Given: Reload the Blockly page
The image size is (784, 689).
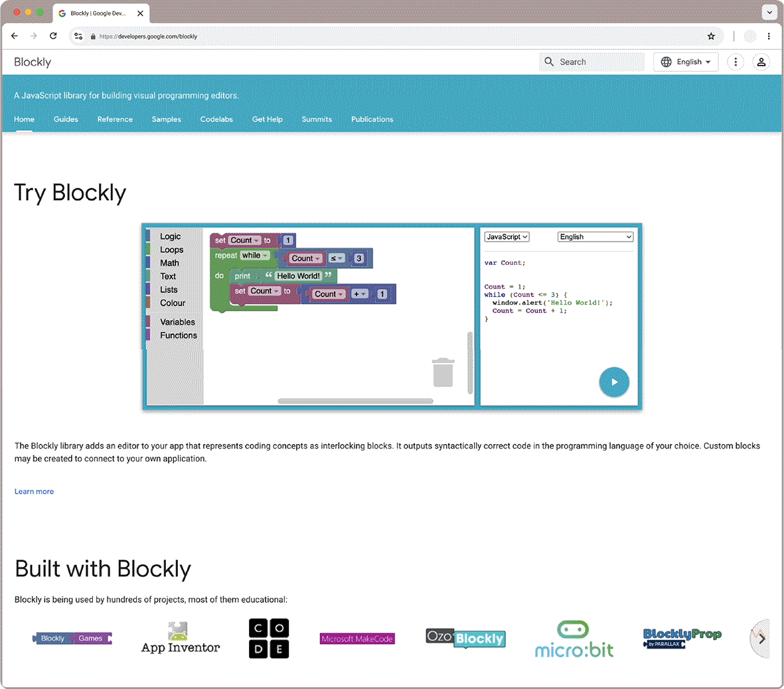Looking at the screenshot, I should pos(53,36).
